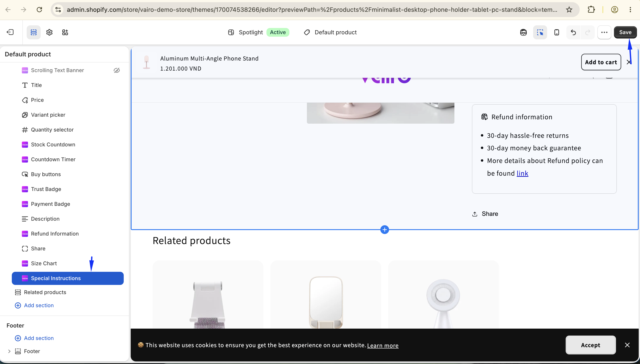Screen dimensions: 640x364
Task: Click the Related products heading
Action: pyautogui.click(x=191, y=241)
